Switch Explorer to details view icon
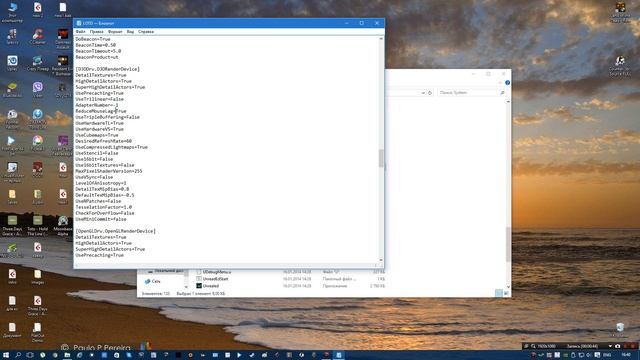Viewport: 640px width, 360px height. (x=498, y=293)
